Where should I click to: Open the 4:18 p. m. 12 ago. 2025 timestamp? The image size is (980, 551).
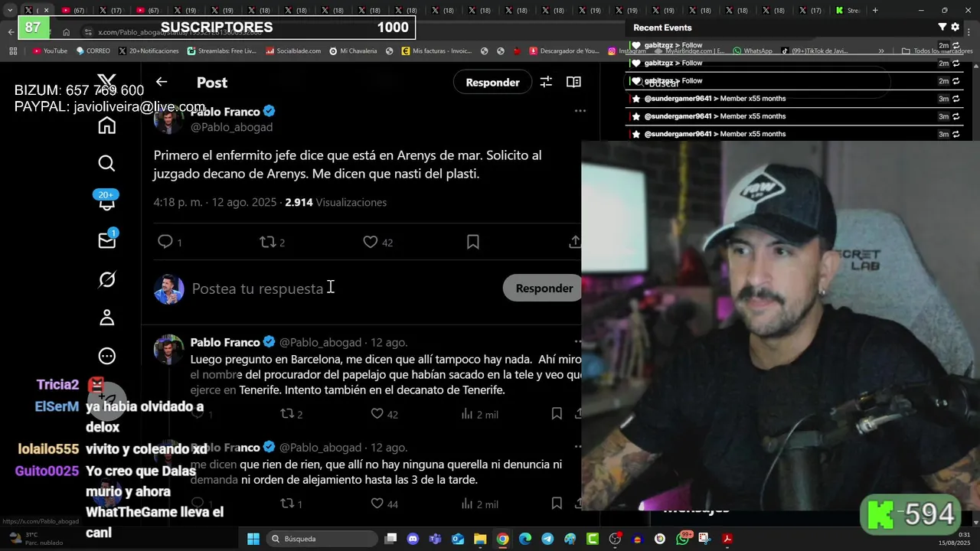(x=214, y=202)
